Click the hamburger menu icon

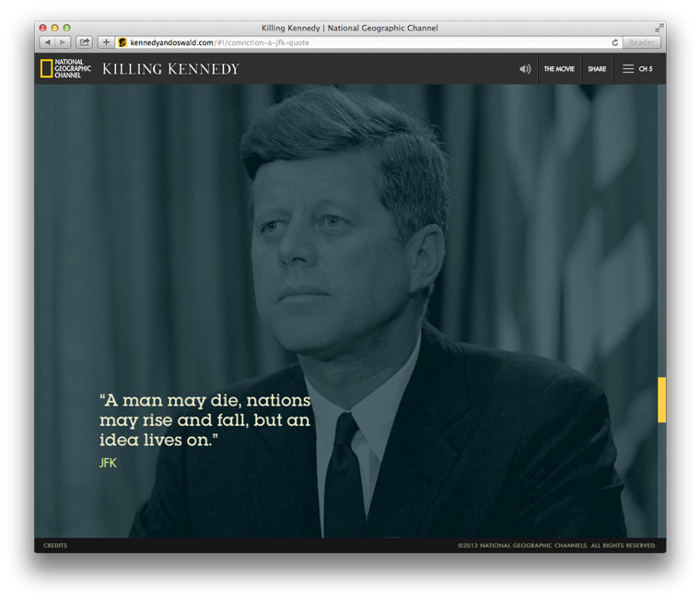tap(628, 69)
